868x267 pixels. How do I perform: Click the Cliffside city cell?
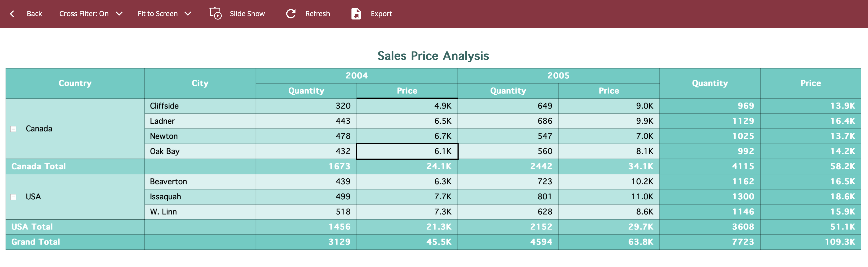[x=164, y=106]
